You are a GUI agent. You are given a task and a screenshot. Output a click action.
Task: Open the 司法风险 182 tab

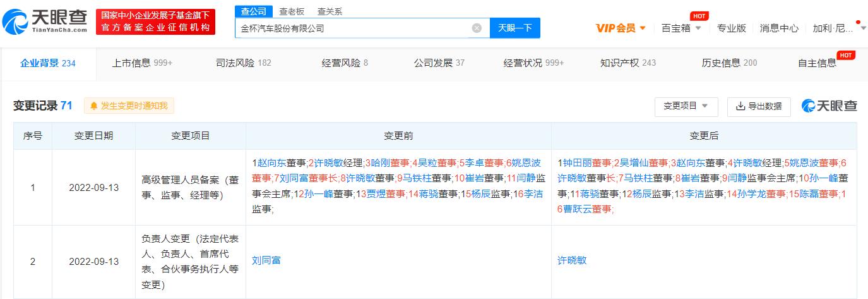243,63
